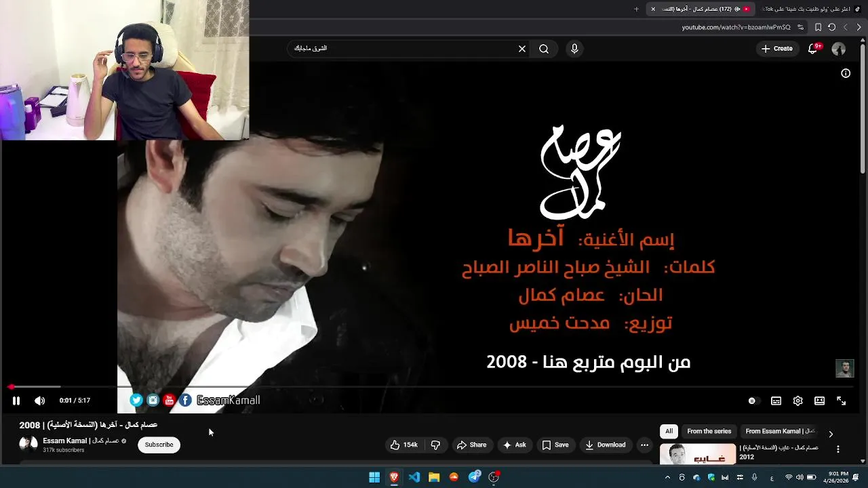
Task: Open more actions ellipsis menu
Action: 644,445
